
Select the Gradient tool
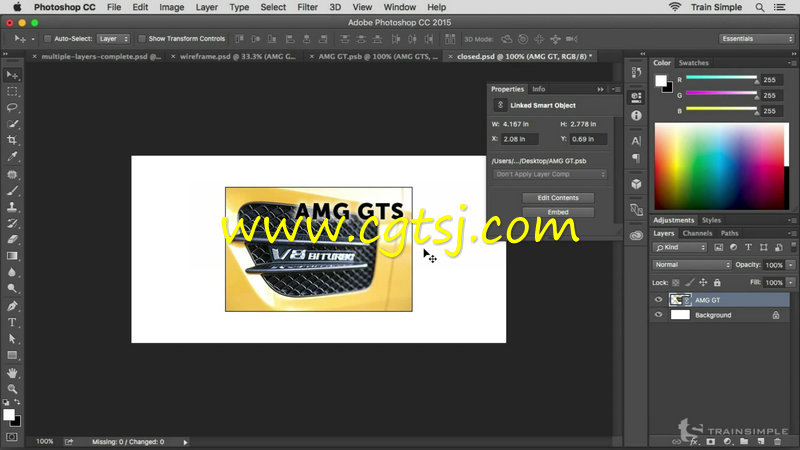point(12,256)
